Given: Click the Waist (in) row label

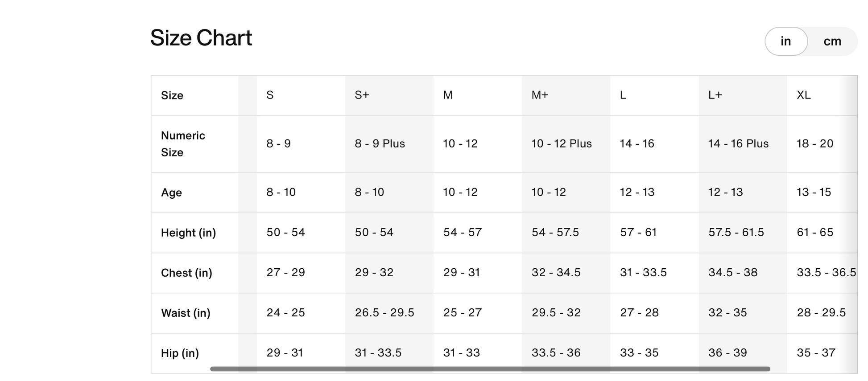Looking at the screenshot, I should (186, 313).
